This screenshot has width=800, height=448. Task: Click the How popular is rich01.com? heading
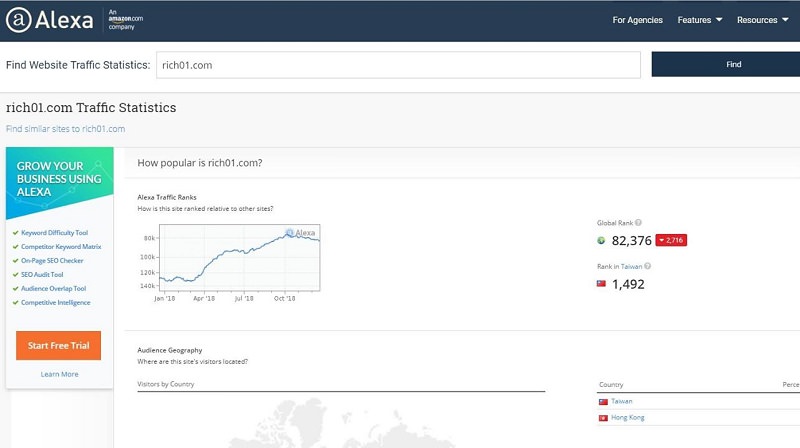point(199,163)
